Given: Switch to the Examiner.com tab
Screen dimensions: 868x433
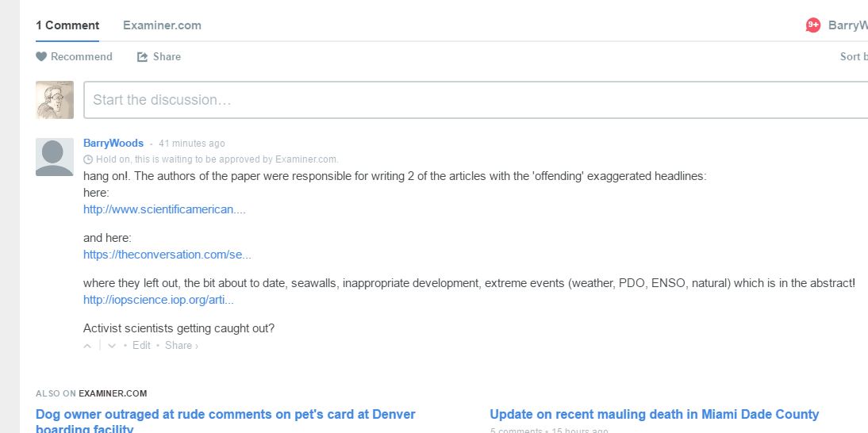Looking at the screenshot, I should coord(162,25).
